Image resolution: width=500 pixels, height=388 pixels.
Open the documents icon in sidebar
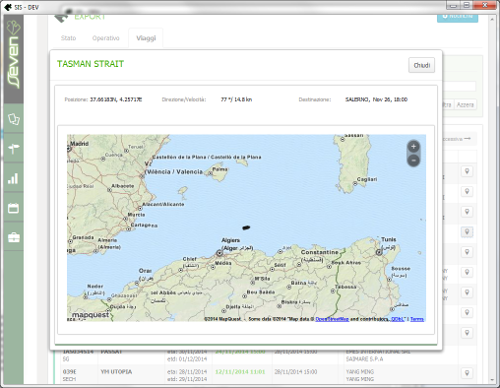pos(14,119)
